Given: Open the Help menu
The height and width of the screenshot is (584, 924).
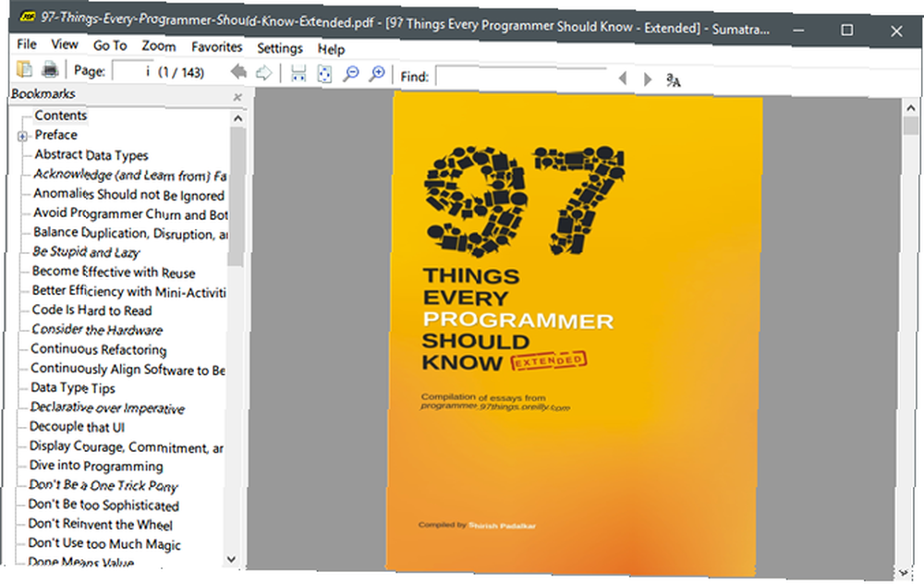Looking at the screenshot, I should pyautogui.click(x=331, y=50).
